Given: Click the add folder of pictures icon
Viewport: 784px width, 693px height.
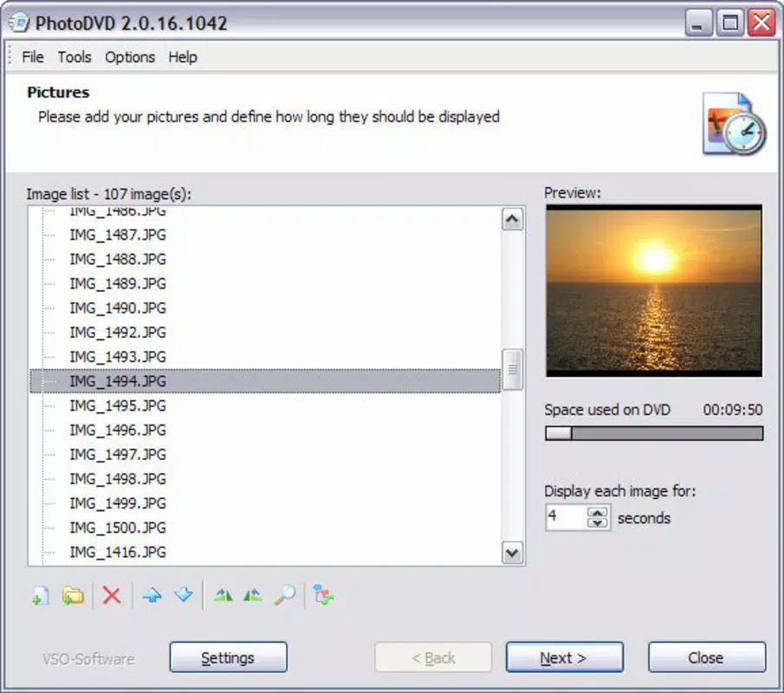Looking at the screenshot, I should (x=73, y=595).
